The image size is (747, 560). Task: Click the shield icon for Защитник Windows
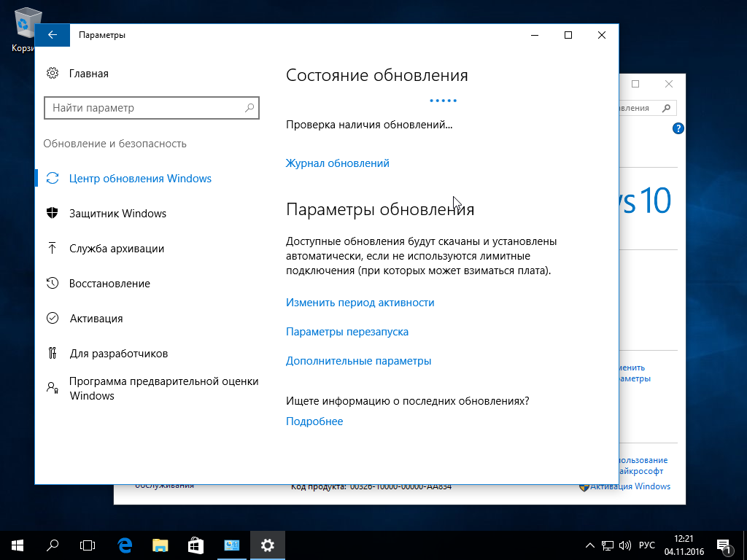click(x=53, y=213)
